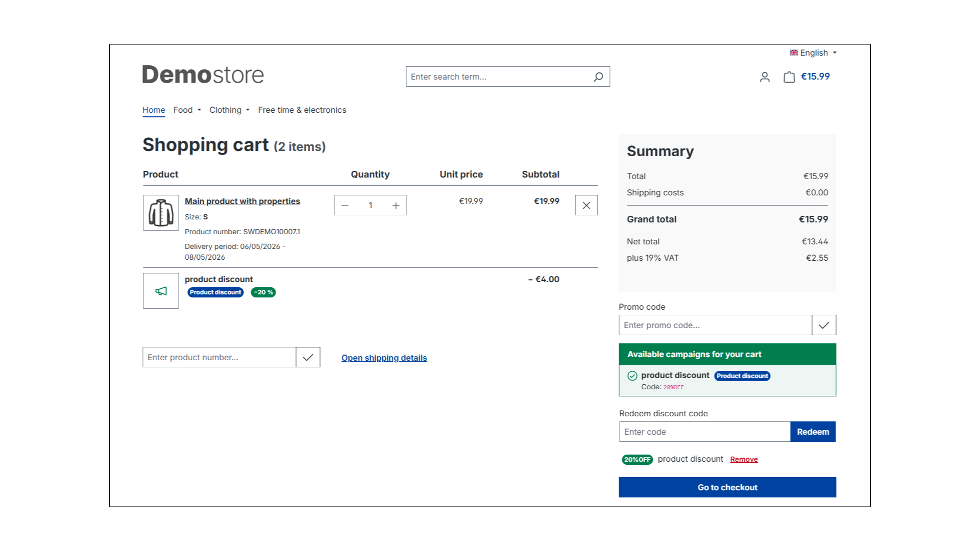Click the 20%OFF campaign code text

pos(674,387)
